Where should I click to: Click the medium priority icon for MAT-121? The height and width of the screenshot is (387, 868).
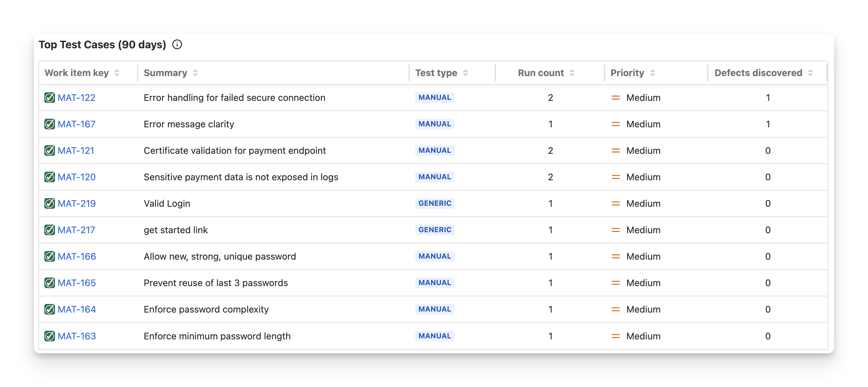point(615,150)
